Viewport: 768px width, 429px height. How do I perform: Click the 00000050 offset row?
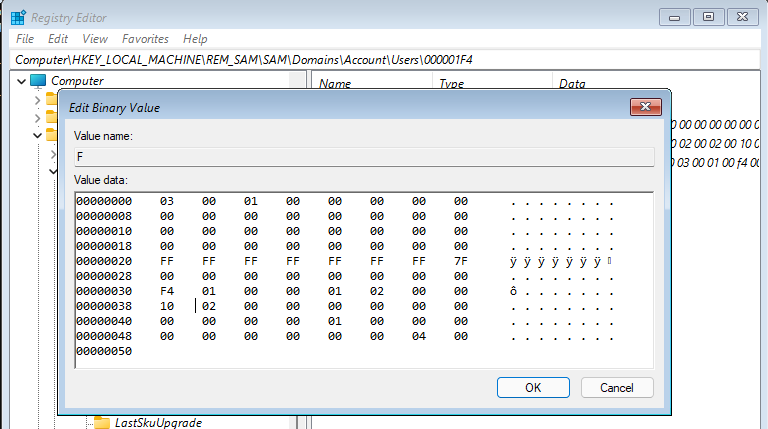click(104, 351)
